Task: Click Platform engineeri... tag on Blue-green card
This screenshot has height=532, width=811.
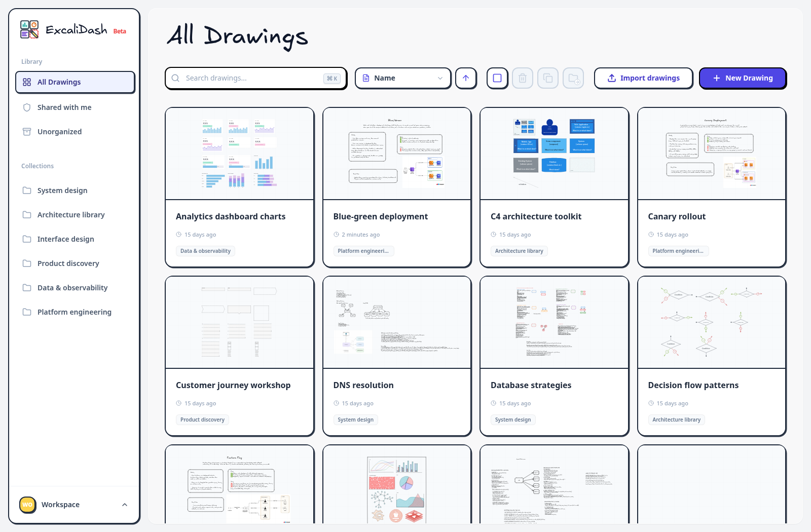Action: click(x=363, y=251)
